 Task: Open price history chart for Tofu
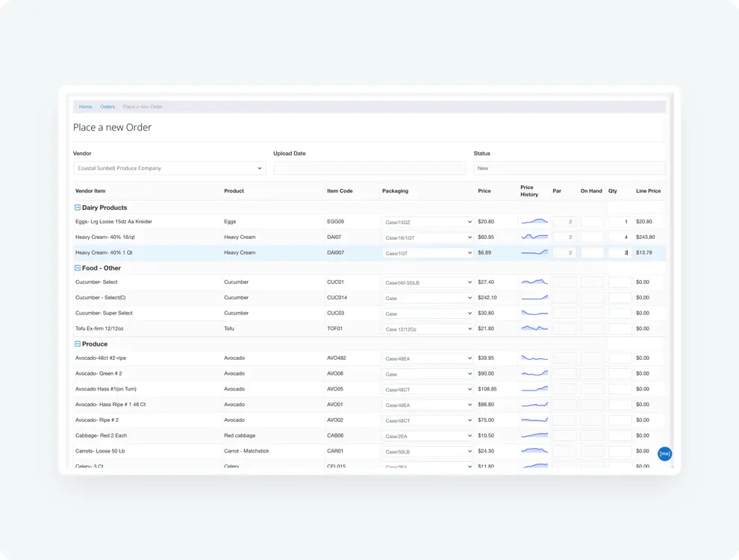pos(534,329)
